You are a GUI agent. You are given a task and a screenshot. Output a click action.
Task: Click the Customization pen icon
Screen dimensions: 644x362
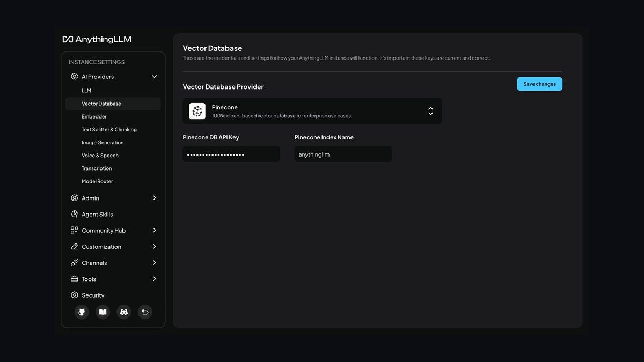(x=75, y=247)
